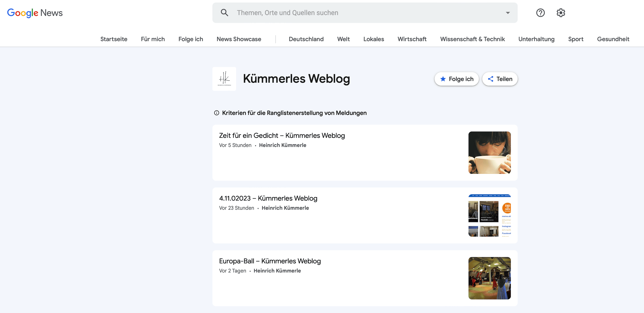644x313 pixels.
Task: Click Heinrich Kümmerle under 4.11.02023 article
Action: coord(285,208)
